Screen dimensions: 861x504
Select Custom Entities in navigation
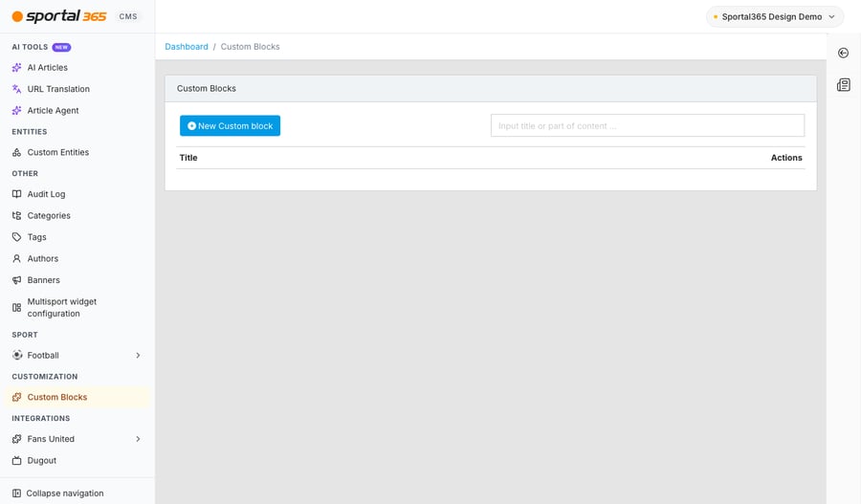pyautogui.click(x=77, y=152)
